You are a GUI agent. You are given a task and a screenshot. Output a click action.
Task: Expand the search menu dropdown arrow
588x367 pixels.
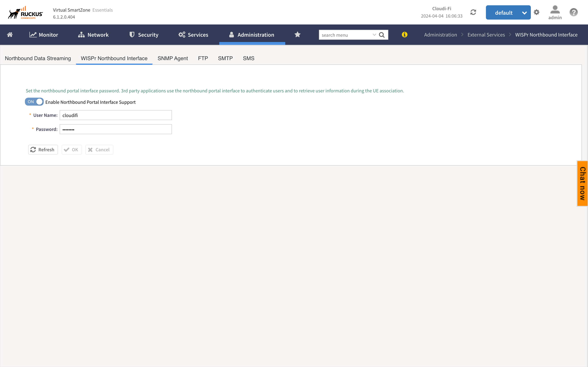(374, 35)
